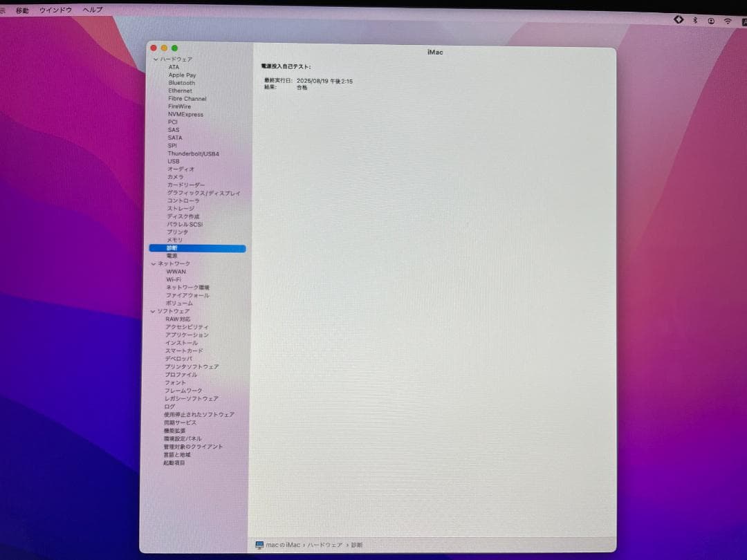Image resolution: width=747 pixels, height=560 pixels.
Task: Select フォント under the ソフトウェア section
Action: click(x=175, y=382)
